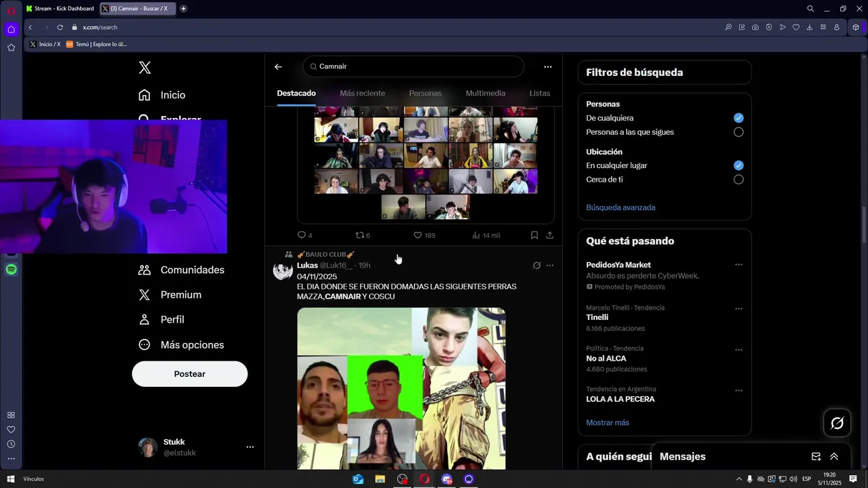The image size is (868, 488).
Task: Open account menu dots next to Stukk
Action: [x=250, y=447]
